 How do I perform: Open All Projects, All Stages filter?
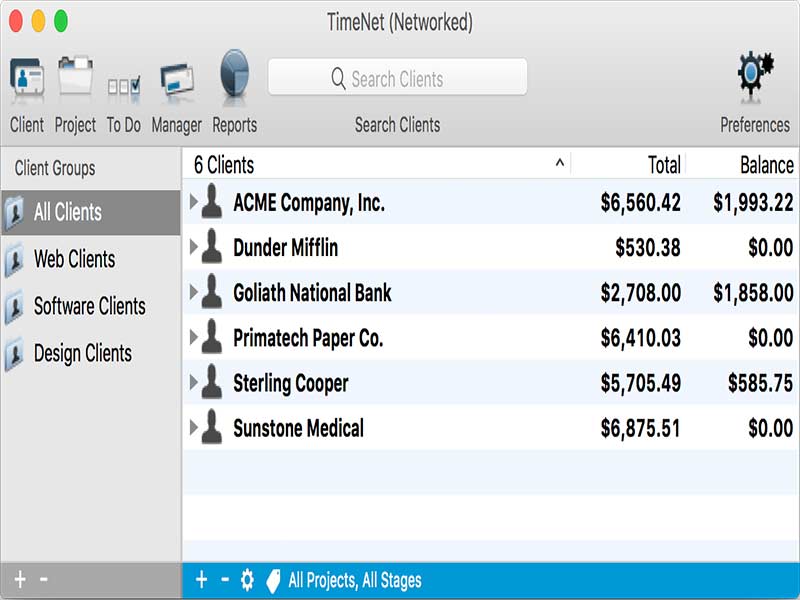point(355,581)
